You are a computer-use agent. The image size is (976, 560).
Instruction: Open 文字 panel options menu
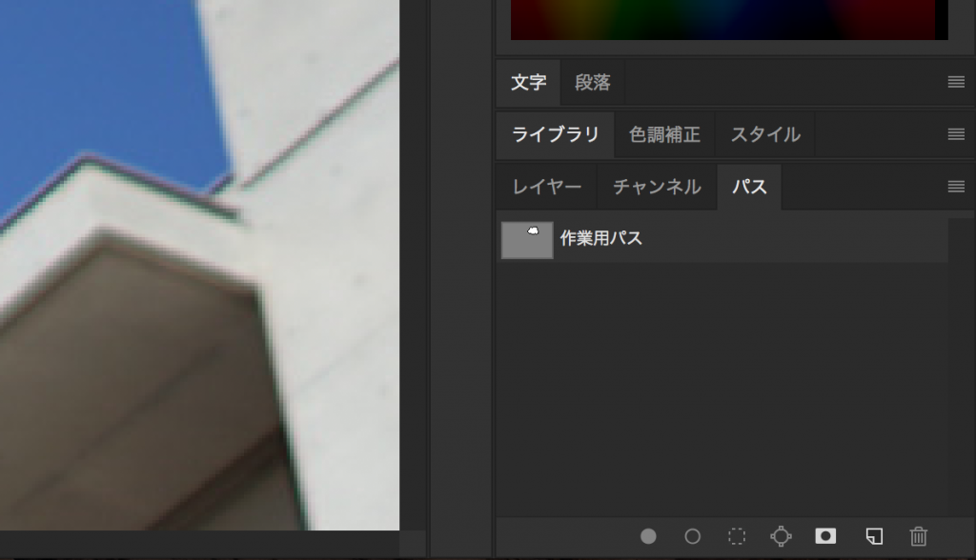click(x=956, y=82)
